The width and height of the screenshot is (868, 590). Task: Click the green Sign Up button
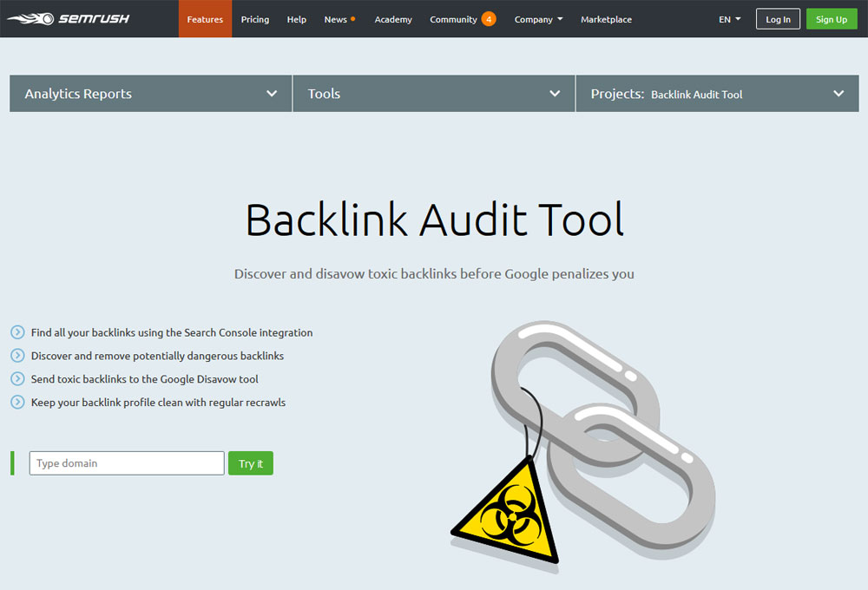832,19
